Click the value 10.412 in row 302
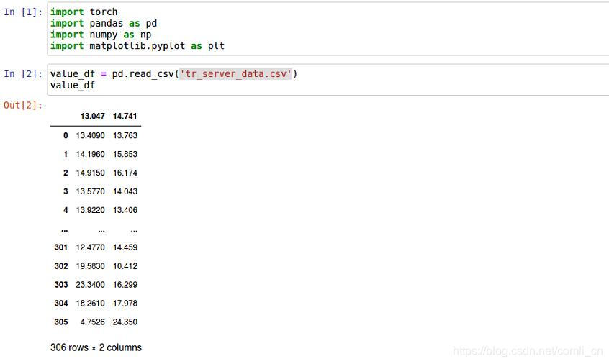The width and height of the screenshot is (609, 364). (x=125, y=266)
